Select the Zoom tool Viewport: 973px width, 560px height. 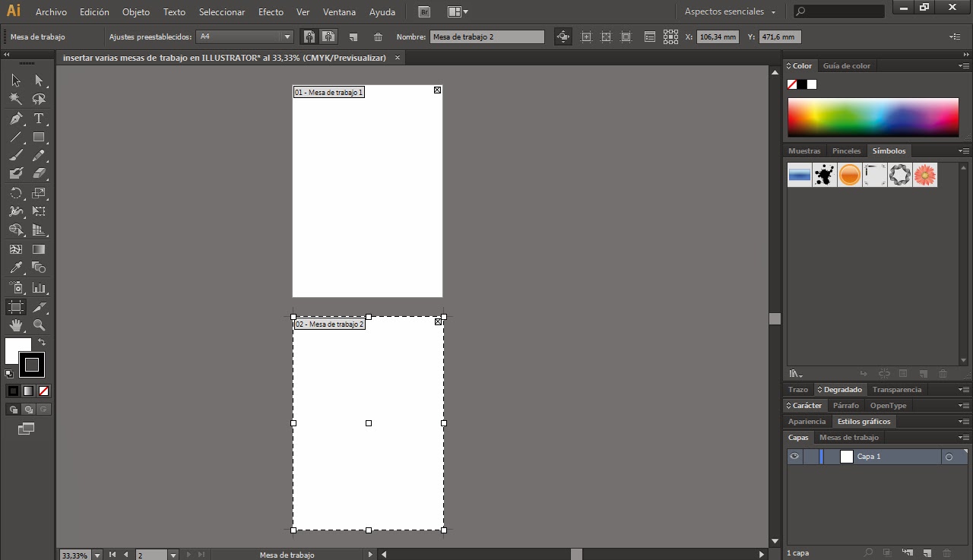tap(39, 325)
